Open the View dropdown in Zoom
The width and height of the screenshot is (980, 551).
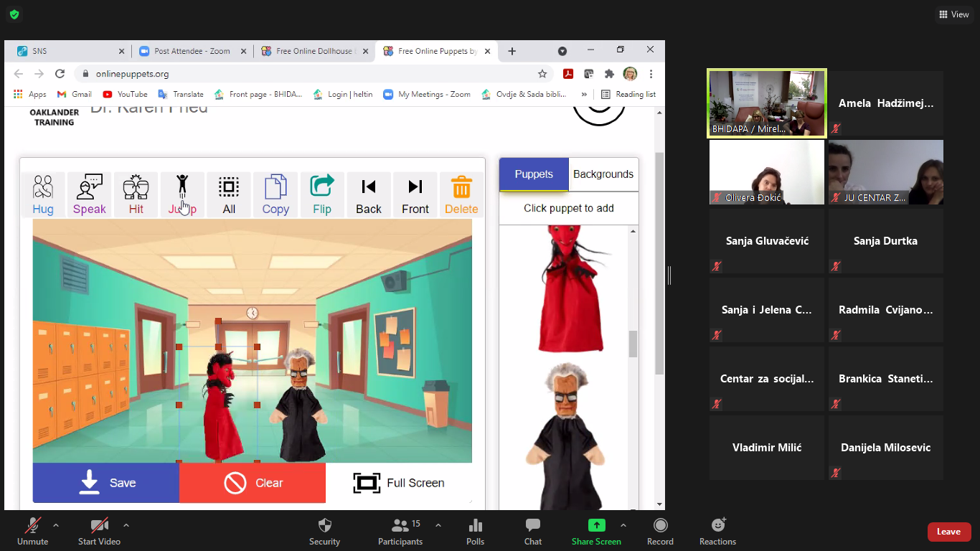953,14
